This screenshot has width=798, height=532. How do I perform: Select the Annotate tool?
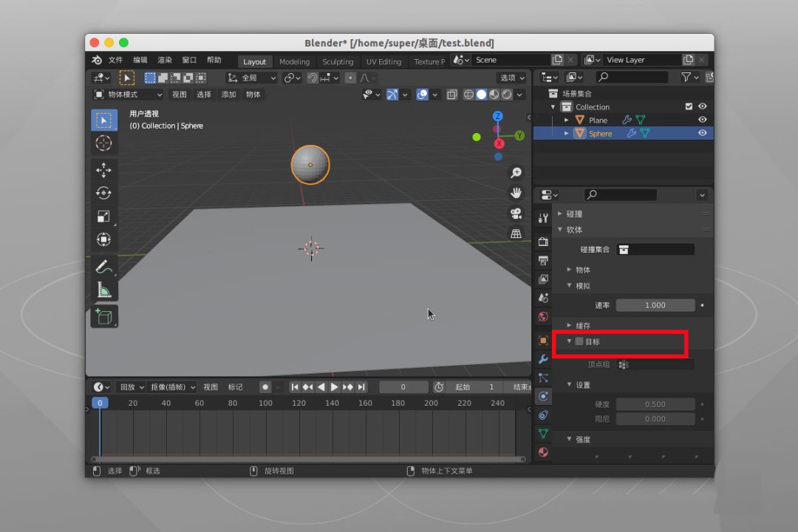(x=103, y=267)
